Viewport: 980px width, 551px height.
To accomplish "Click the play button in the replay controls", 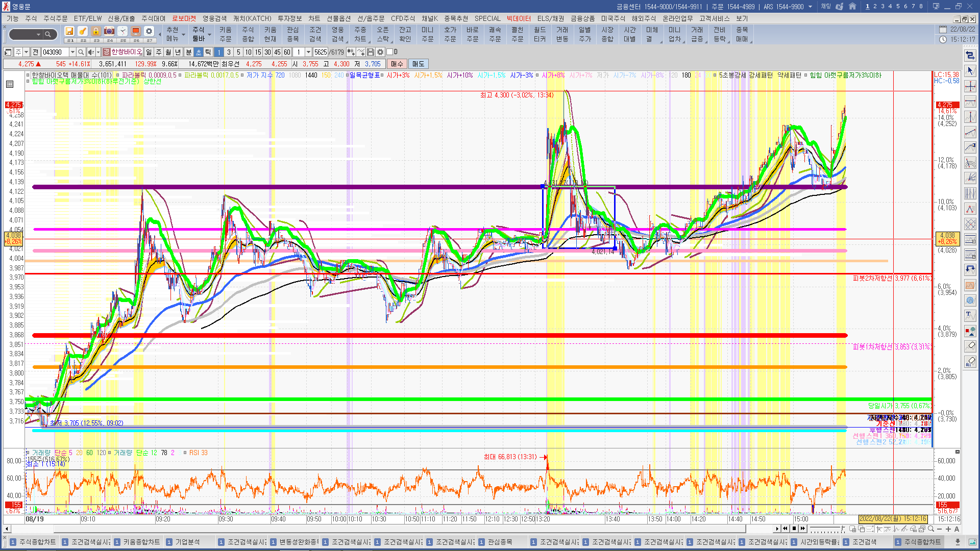I will [x=777, y=529].
